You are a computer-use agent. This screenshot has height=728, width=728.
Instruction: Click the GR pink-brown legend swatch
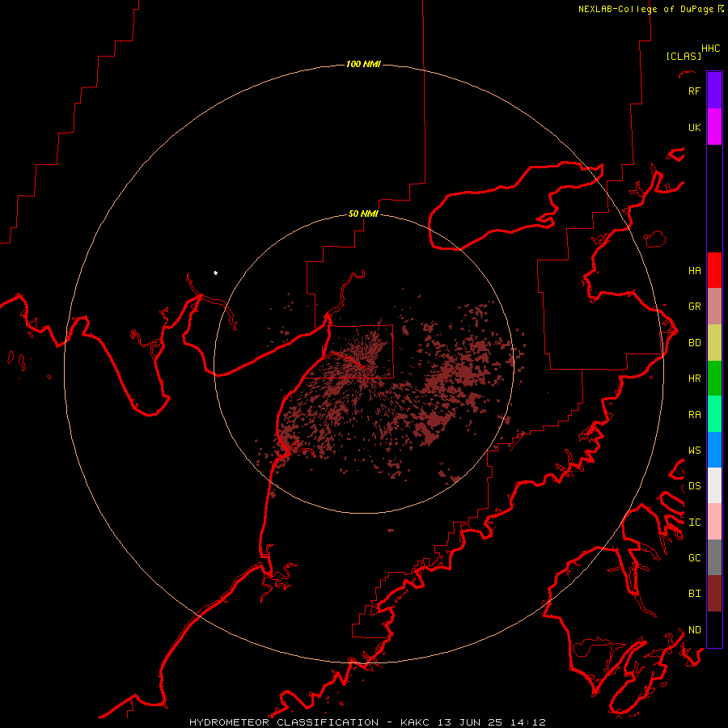[714, 307]
